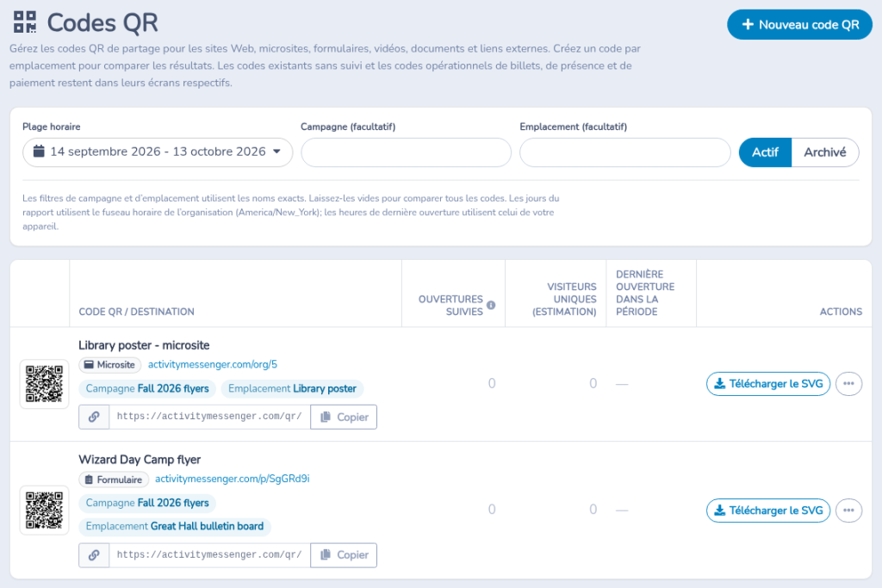Click the link icon in Library poster row

(x=94, y=417)
